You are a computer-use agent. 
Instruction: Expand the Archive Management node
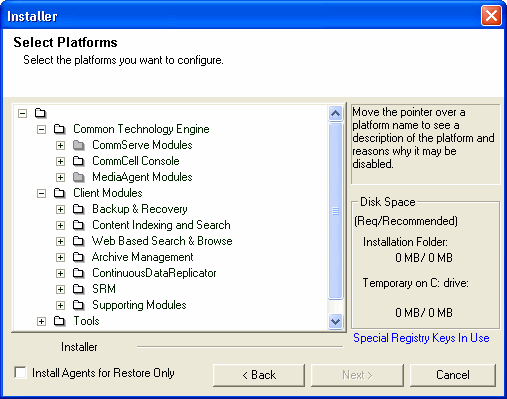(60, 257)
